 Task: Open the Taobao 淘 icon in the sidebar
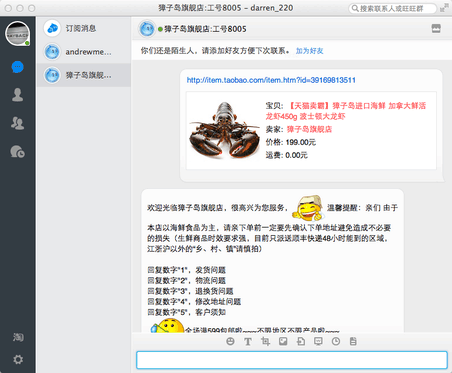tap(18, 337)
